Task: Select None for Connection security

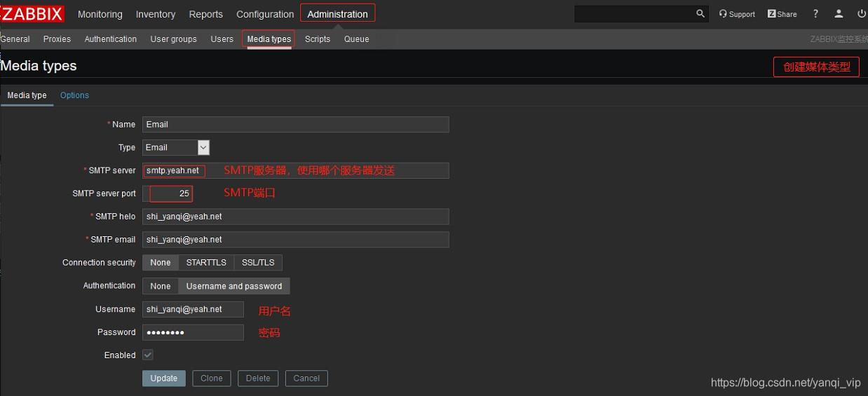Action: click(160, 263)
